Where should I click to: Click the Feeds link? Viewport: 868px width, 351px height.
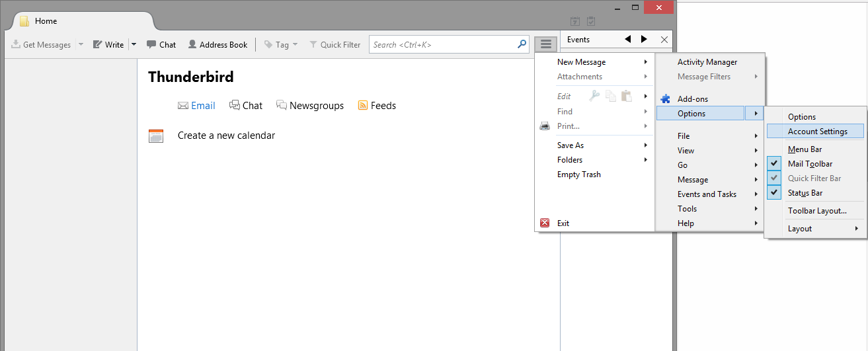383,105
